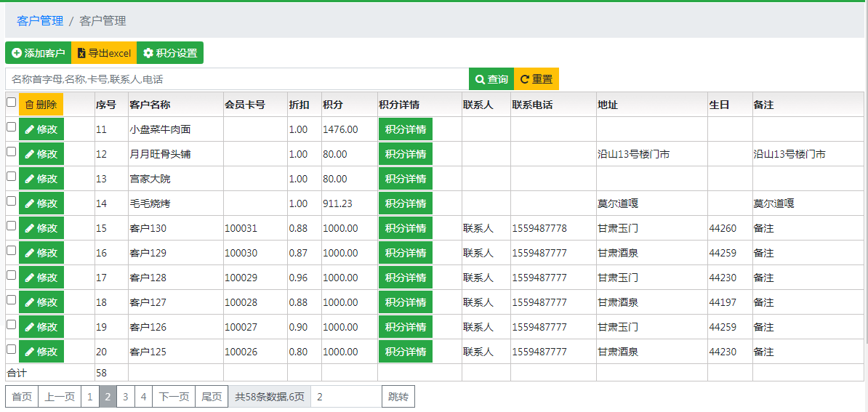The image size is (868, 412).
Task: Open 积分详情 for 客户125
Action: (405, 352)
